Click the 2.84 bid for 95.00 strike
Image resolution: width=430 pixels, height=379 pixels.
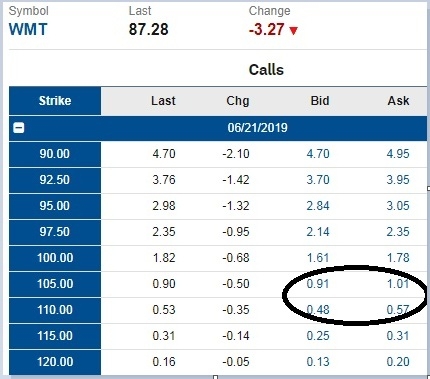pos(318,206)
